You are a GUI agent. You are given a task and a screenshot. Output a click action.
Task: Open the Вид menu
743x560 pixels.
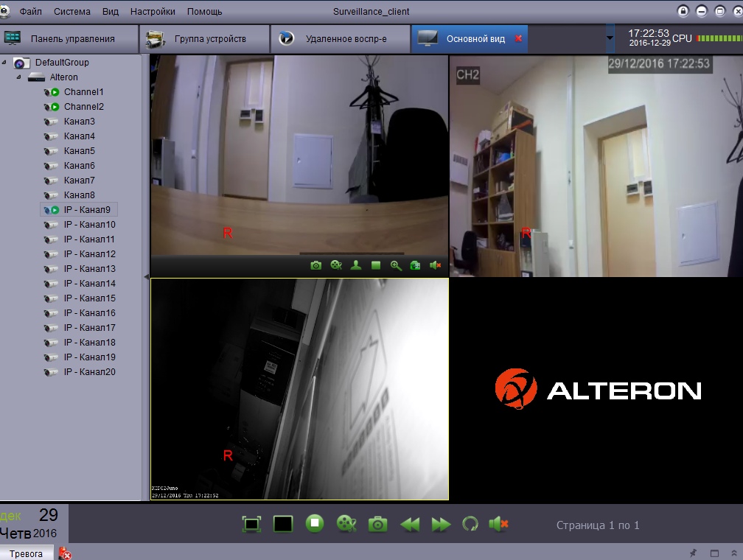coord(111,11)
